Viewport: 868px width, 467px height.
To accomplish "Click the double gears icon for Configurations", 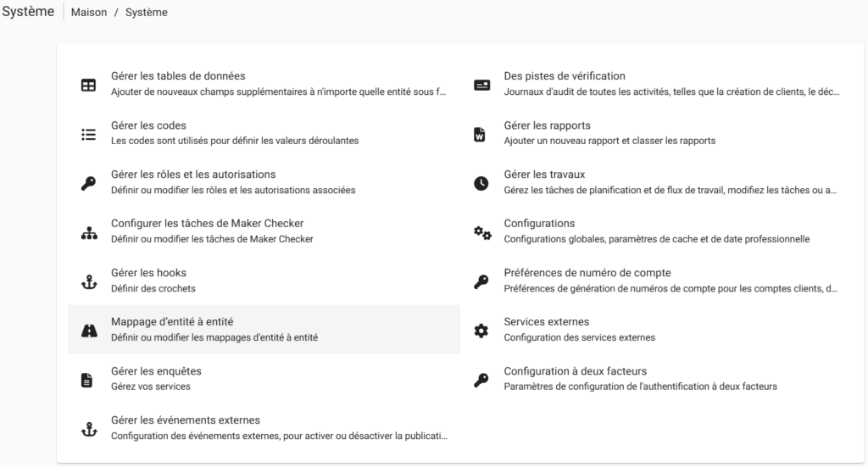I will pyautogui.click(x=481, y=232).
